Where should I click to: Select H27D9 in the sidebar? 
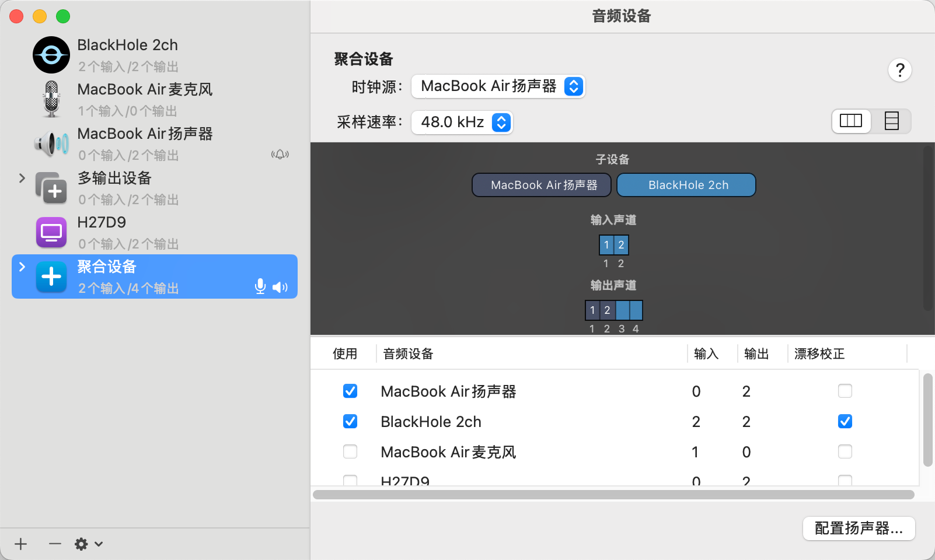coord(155,232)
